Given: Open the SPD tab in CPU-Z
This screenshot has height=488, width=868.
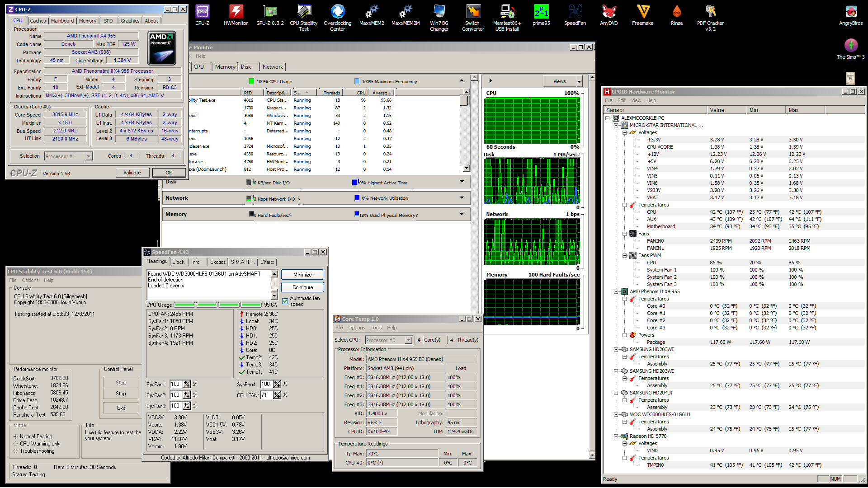Looking at the screenshot, I should pyautogui.click(x=108, y=21).
